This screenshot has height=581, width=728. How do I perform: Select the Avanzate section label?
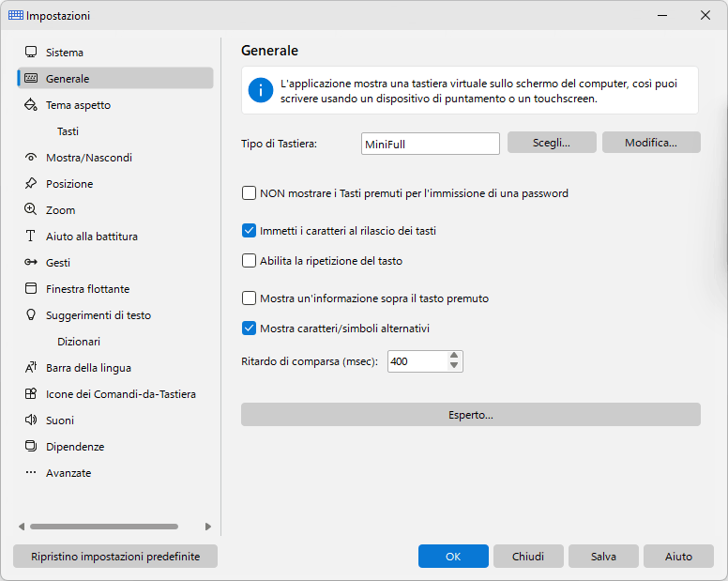pos(68,473)
